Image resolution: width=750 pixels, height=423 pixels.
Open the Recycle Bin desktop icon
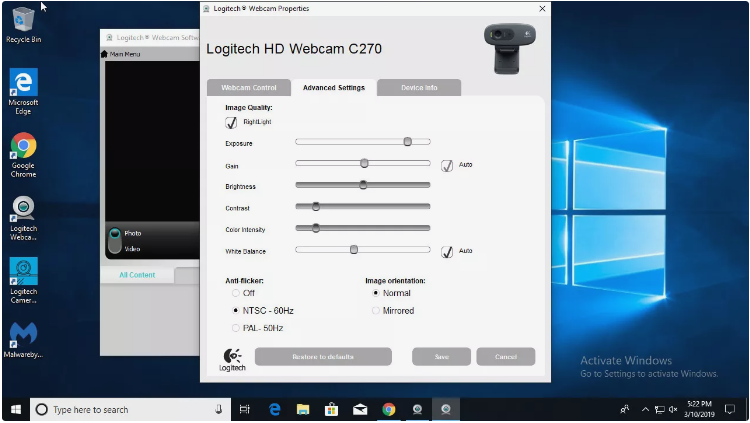[x=23, y=25]
